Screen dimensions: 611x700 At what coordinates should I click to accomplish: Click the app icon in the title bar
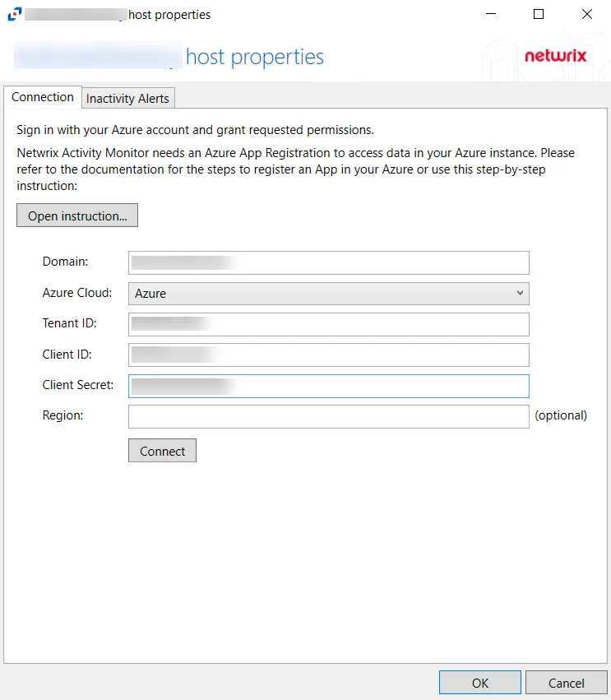click(14, 14)
